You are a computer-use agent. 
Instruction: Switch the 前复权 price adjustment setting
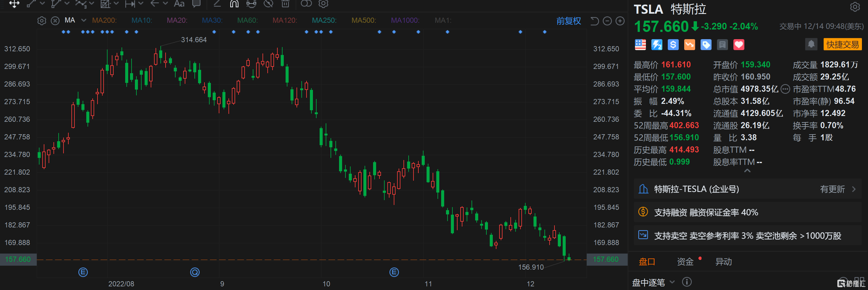pos(568,21)
